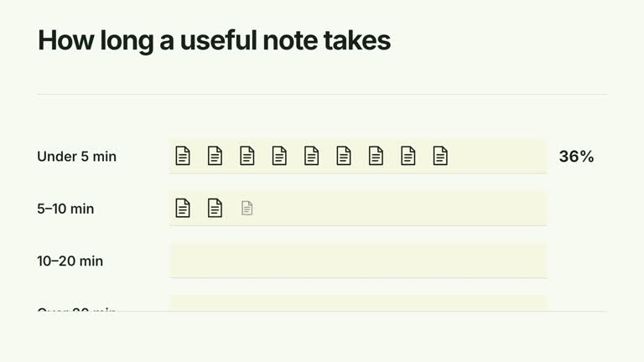Click the third document icon in Under 5 min row
Screen dimensions: 644x362
pyautogui.click(x=247, y=156)
